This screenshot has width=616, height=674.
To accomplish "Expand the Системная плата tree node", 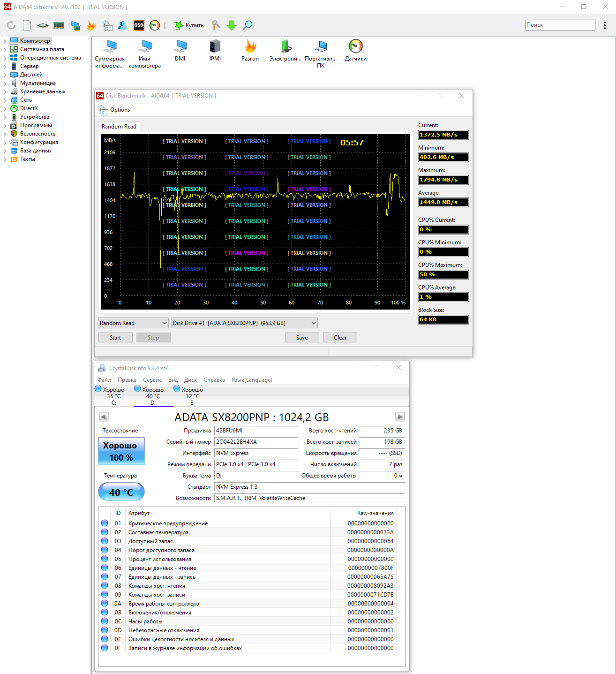I will coord(5,50).
